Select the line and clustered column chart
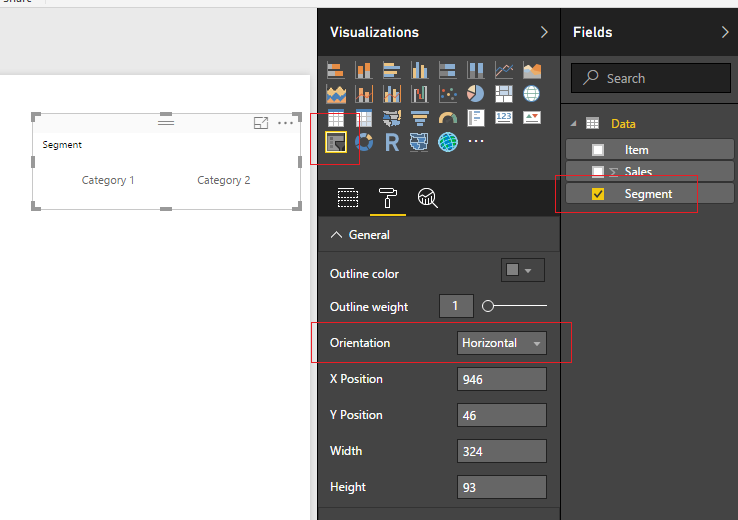 [392, 94]
